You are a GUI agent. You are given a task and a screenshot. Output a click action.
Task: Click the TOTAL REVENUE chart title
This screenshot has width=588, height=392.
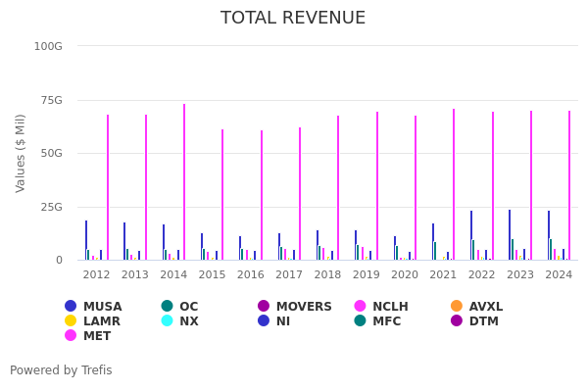293,19
